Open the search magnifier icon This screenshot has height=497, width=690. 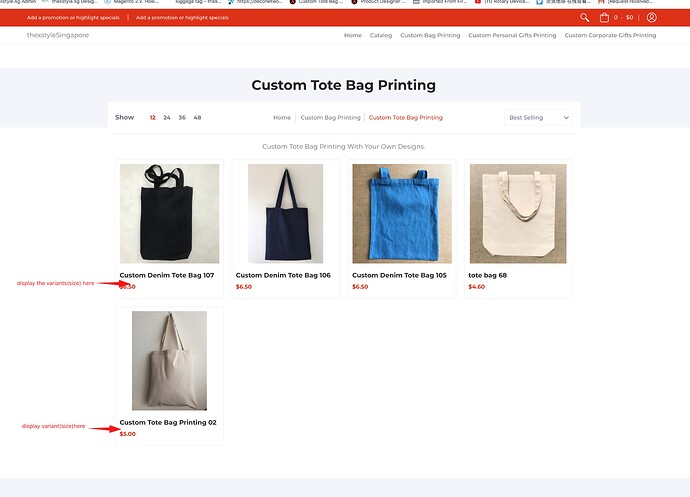(x=584, y=18)
